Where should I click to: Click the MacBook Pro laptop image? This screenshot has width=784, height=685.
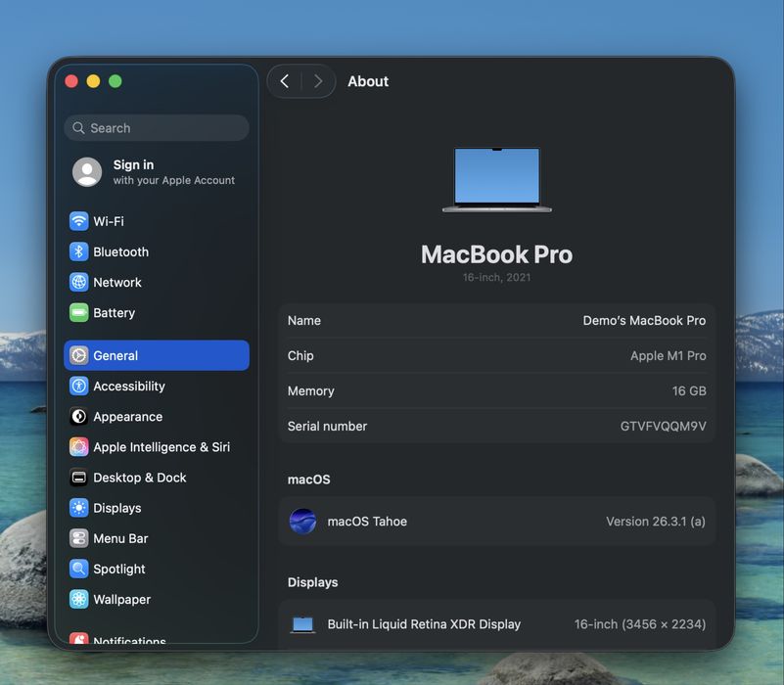coord(497,180)
